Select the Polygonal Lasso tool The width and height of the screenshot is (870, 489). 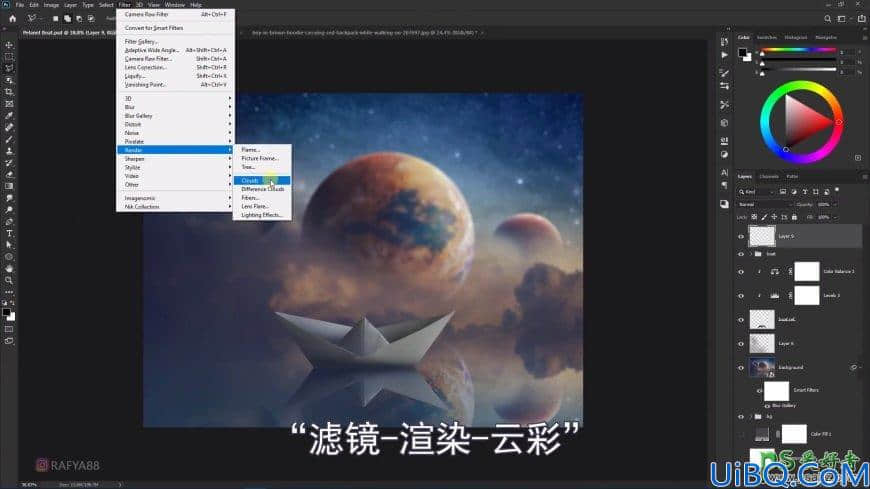pyautogui.click(x=9, y=68)
